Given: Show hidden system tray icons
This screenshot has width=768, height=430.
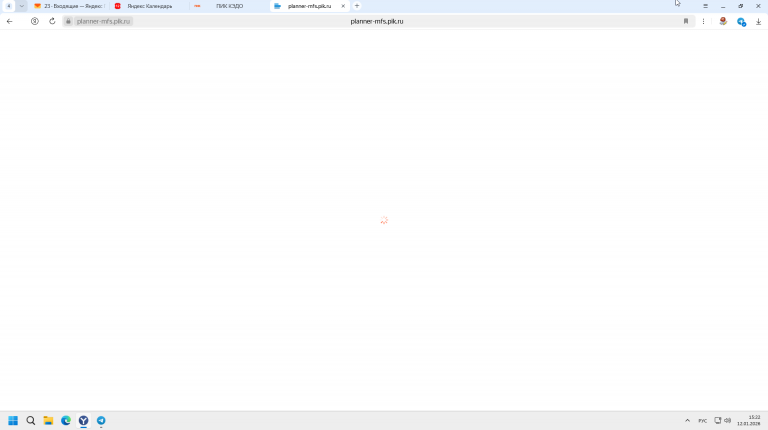Looking at the screenshot, I should (x=687, y=421).
